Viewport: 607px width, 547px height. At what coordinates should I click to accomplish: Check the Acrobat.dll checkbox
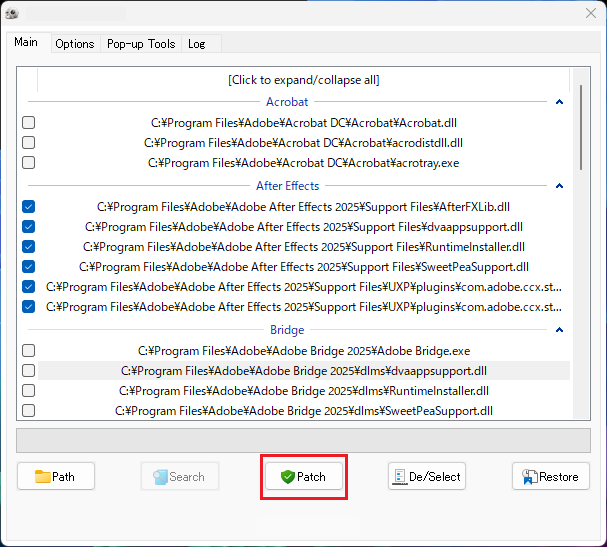click(29, 123)
